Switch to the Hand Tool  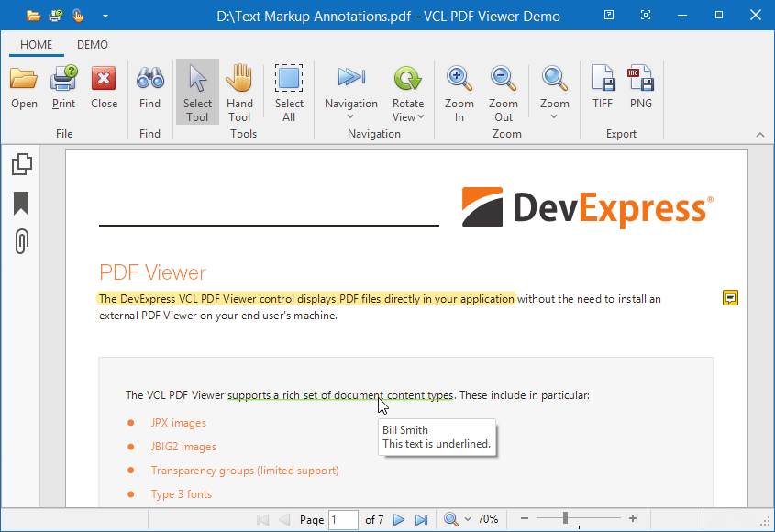point(239,92)
